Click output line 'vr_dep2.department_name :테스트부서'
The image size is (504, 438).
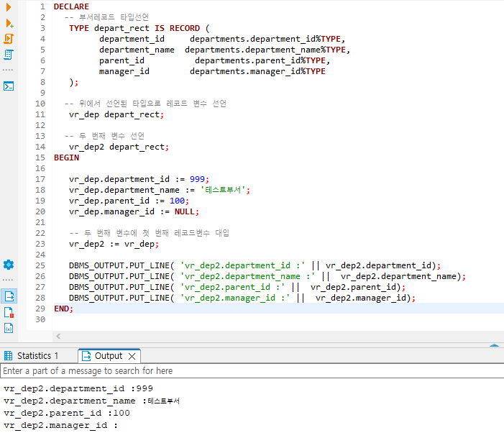point(91,401)
